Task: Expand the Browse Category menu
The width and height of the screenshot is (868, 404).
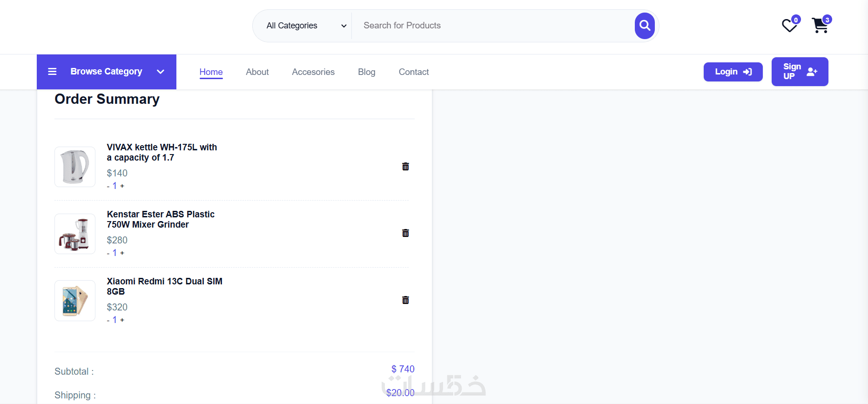Action: tap(107, 72)
